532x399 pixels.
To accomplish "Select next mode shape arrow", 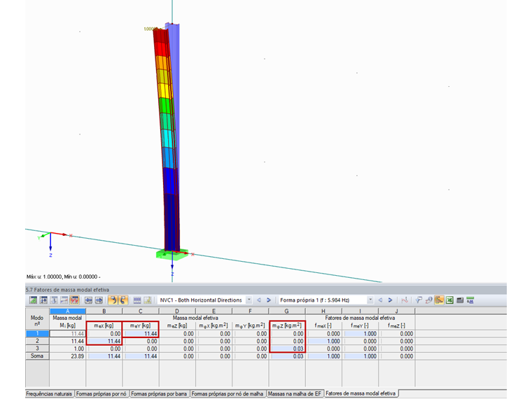I will tap(390, 300).
